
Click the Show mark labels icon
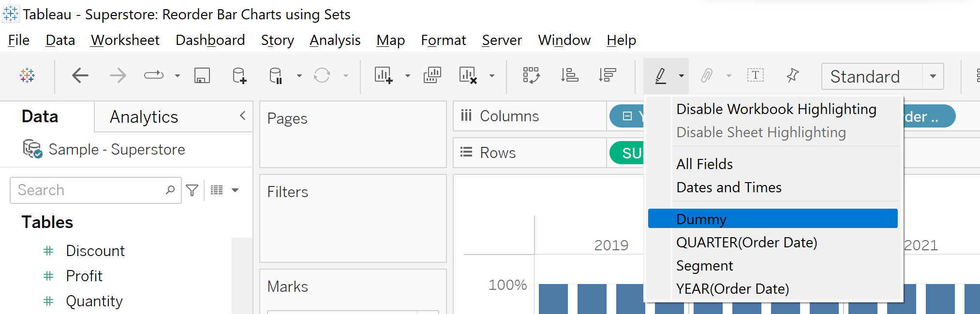[756, 75]
